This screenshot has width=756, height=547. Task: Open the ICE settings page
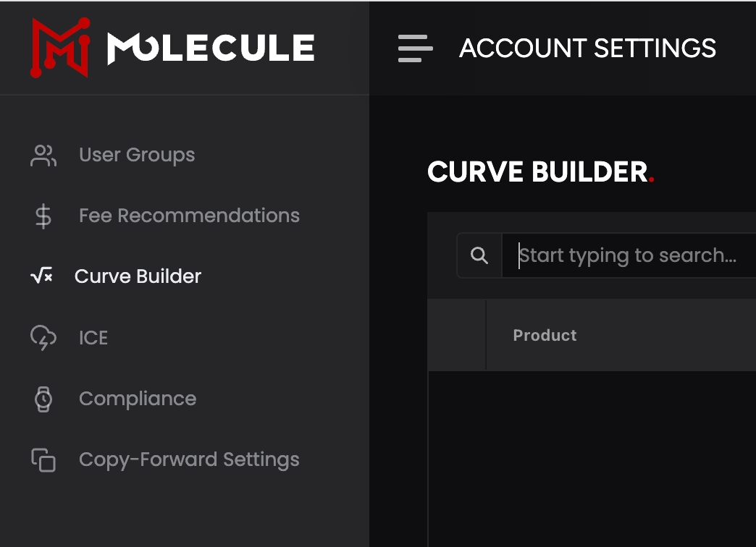point(93,338)
